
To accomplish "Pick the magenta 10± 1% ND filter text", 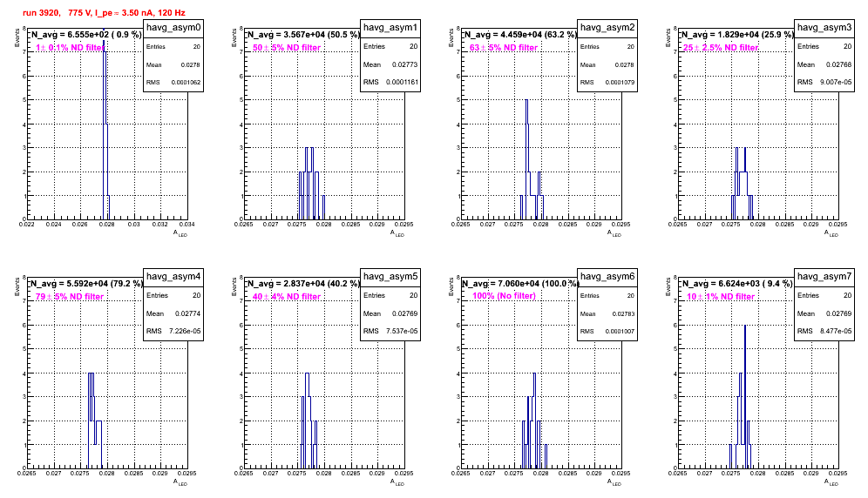I will pos(721,297).
